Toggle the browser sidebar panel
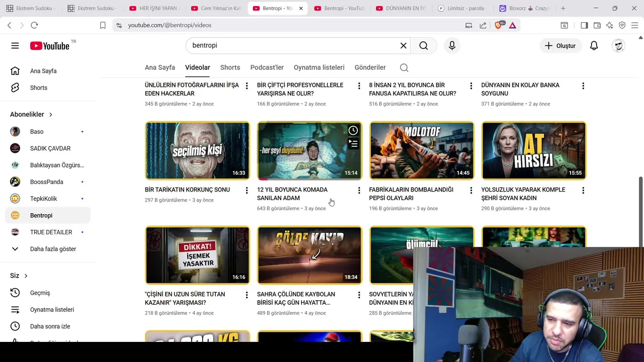This screenshot has width=644, height=362. tap(584, 25)
